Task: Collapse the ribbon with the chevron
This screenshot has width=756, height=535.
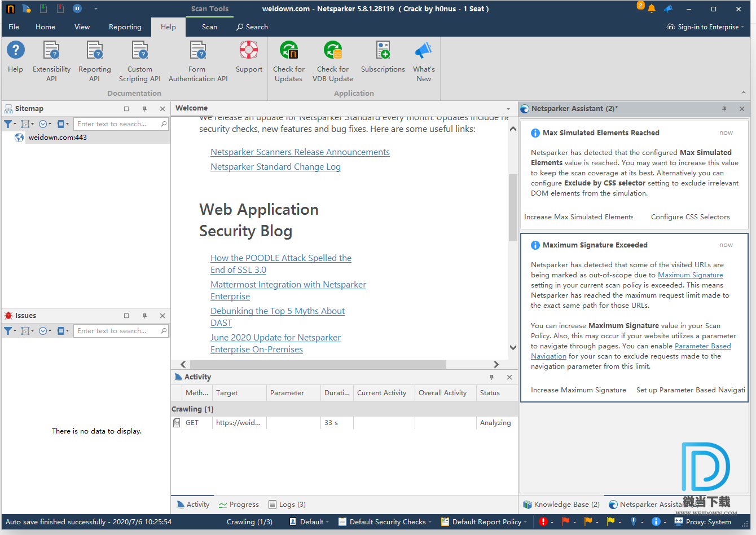Action: click(x=743, y=92)
